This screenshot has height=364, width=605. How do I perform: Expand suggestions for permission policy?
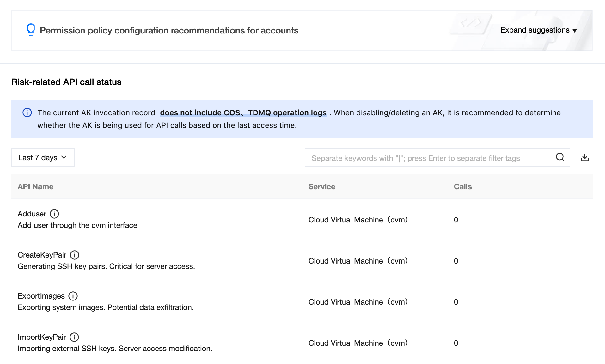(x=535, y=30)
